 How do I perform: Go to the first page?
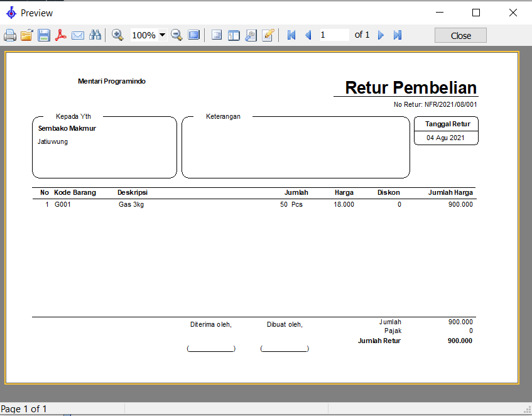click(x=291, y=35)
